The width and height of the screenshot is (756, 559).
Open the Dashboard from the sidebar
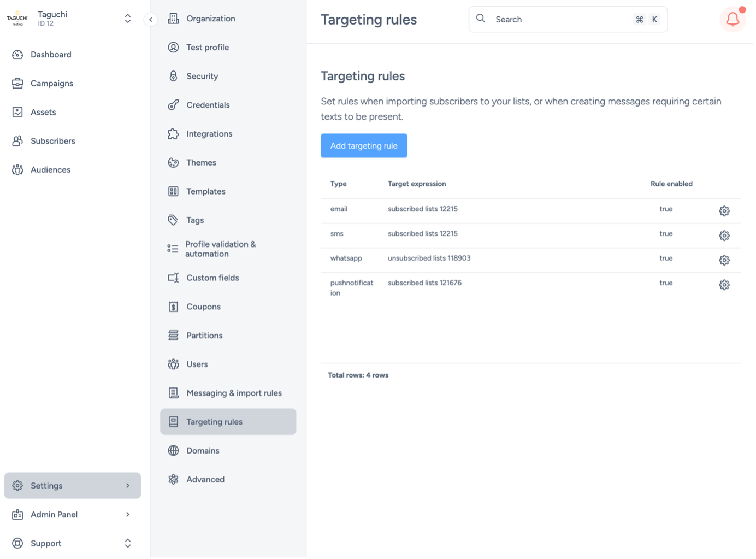click(50, 54)
